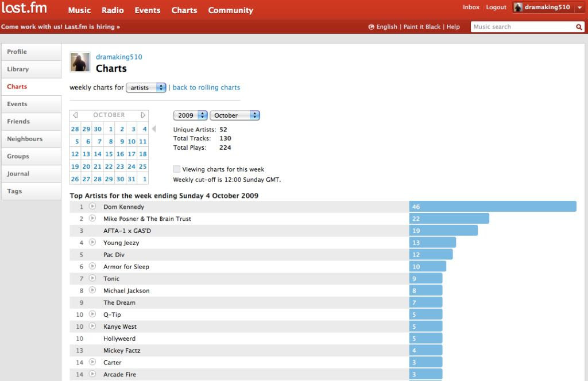The height and width of the screenshot is (381, 588).
Task: Click back to rolling charts link
Action: (x=206, y=87)
